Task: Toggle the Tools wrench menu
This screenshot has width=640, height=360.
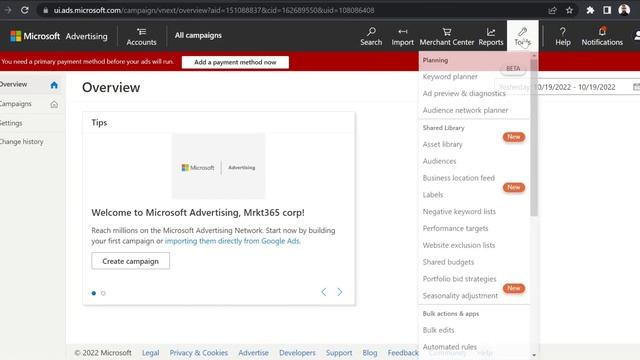Action: tap(522, 36)
